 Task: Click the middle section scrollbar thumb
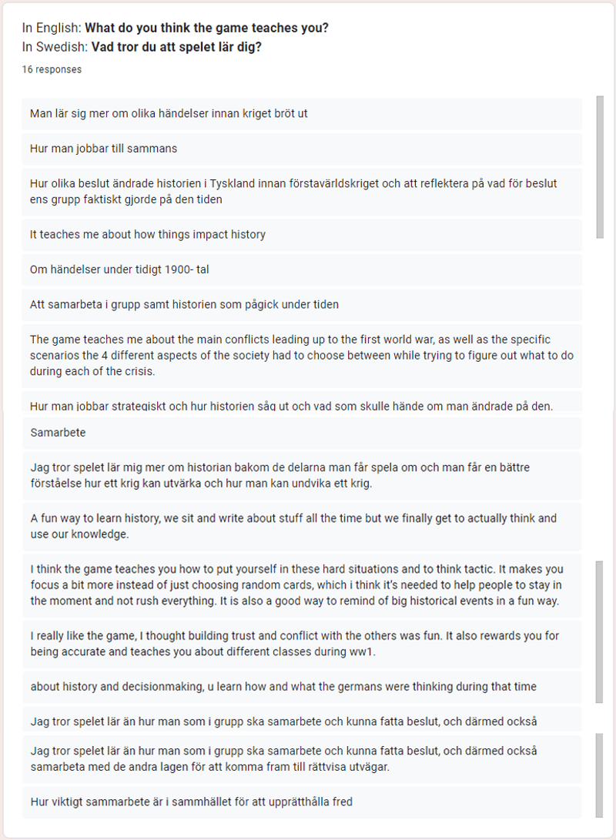click(x=599, y=631)
